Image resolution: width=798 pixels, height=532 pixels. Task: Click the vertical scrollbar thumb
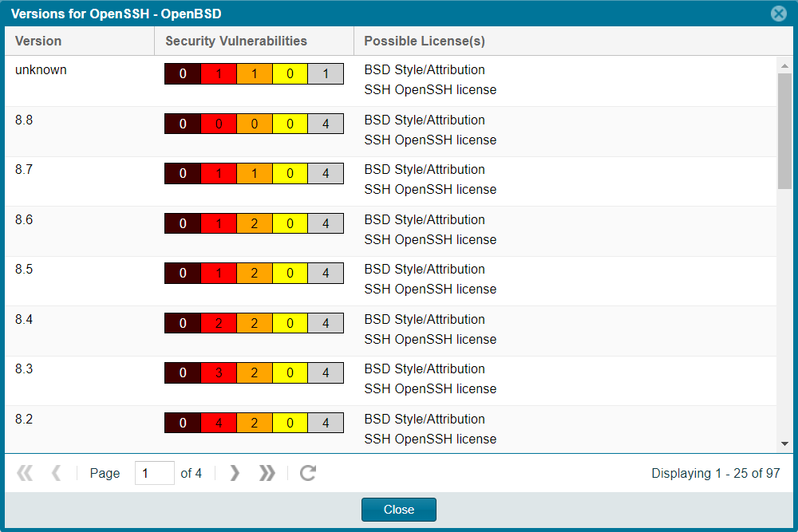pos(784,132)
